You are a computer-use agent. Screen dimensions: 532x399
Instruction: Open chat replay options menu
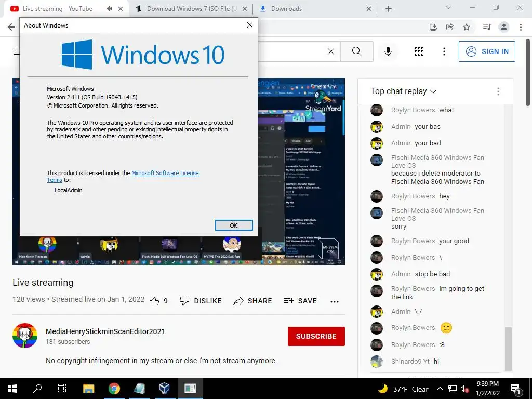click(498, 91)
